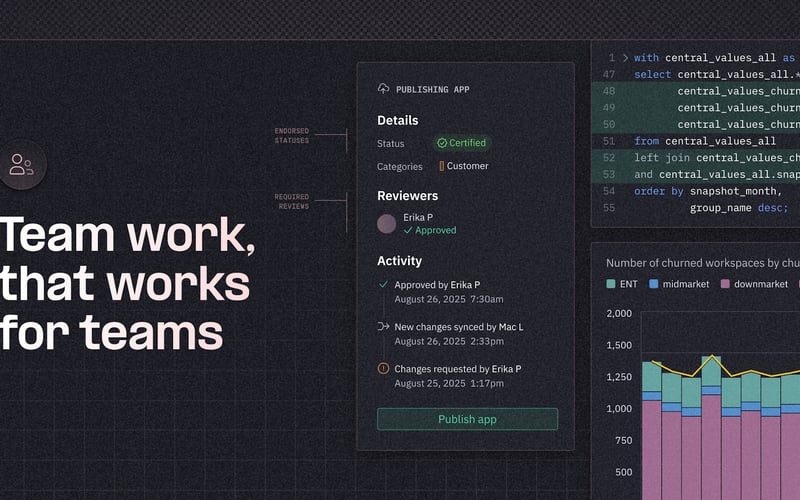Click the checkmark beside Approved by Erika P
Screen dimensions: 800x500
coord(383,284)
